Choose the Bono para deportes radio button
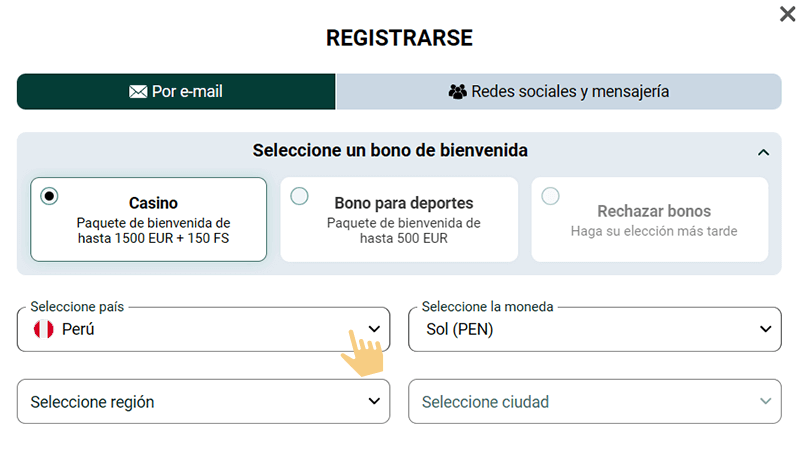 (x=299, y=196)
